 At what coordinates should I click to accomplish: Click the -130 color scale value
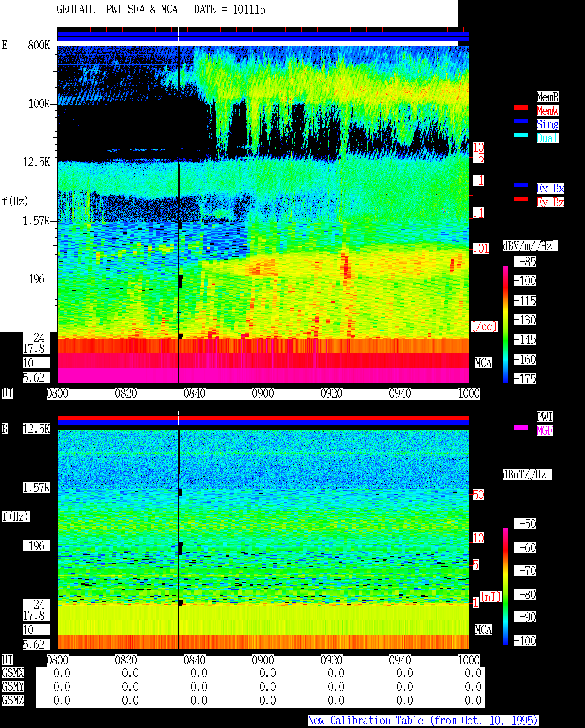pyautogui.click(x=526, y=320)
